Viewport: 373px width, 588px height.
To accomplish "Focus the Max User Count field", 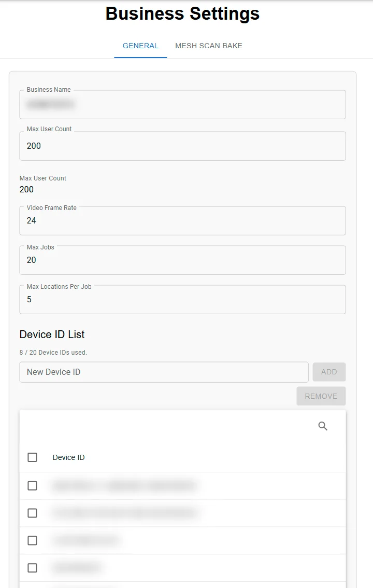I will click(182, 146).
